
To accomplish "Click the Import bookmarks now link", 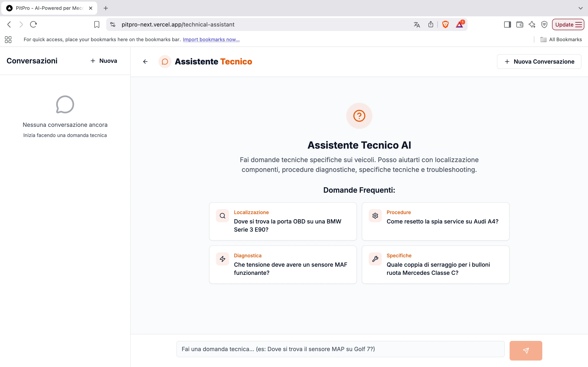I will click(211, 40).
